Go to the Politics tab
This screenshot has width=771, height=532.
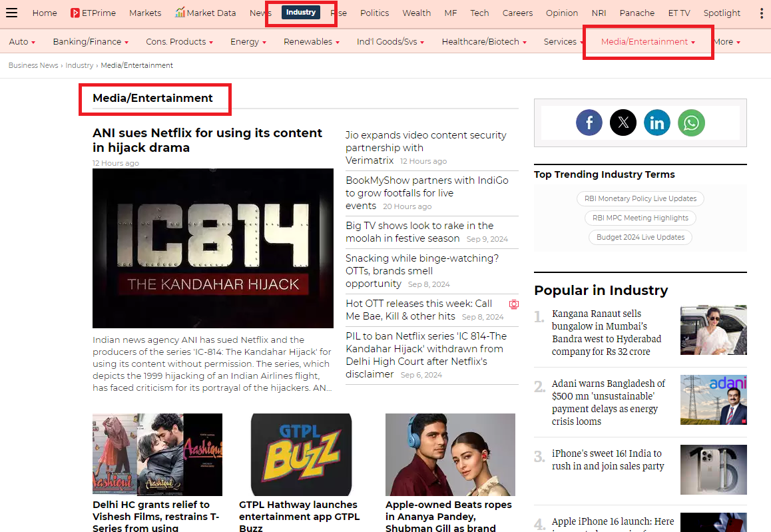point(374,13)
